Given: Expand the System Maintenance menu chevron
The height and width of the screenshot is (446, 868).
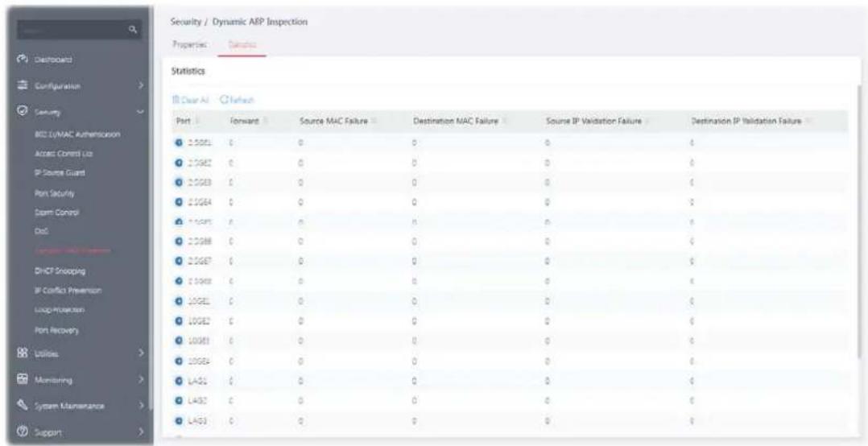Looking at the screenshot, I should (141, 407).
